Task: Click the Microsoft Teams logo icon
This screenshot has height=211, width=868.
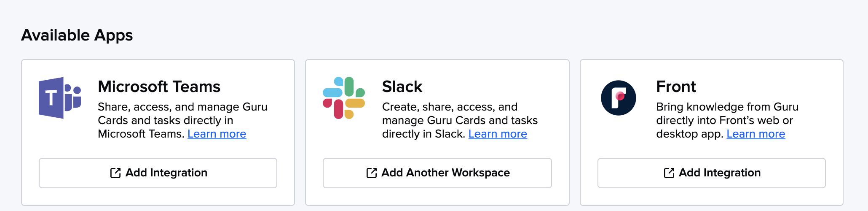Action: point(60,98)
